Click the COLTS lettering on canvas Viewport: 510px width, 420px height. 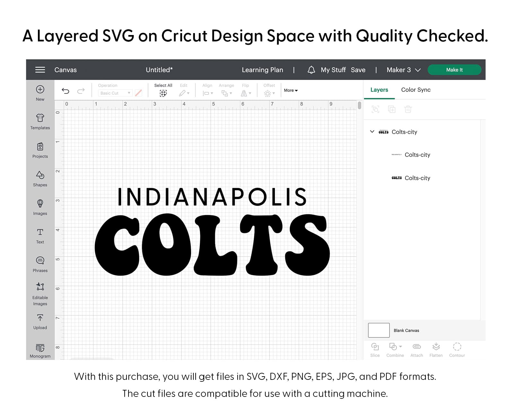[212, 245]
